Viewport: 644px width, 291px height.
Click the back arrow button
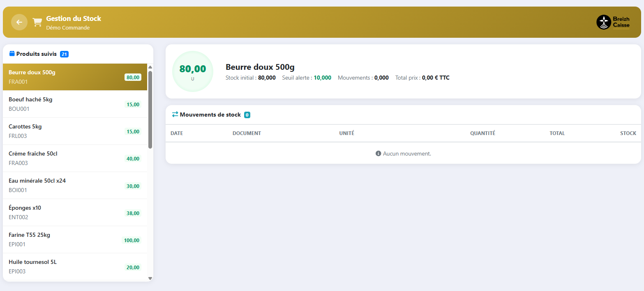(19, 22)
